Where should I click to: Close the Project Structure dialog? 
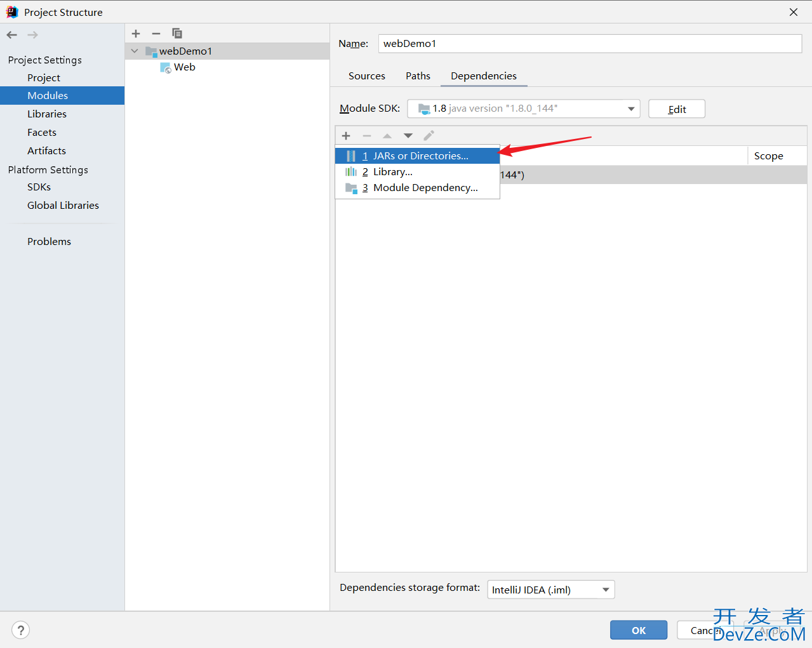tap(794, 12)
